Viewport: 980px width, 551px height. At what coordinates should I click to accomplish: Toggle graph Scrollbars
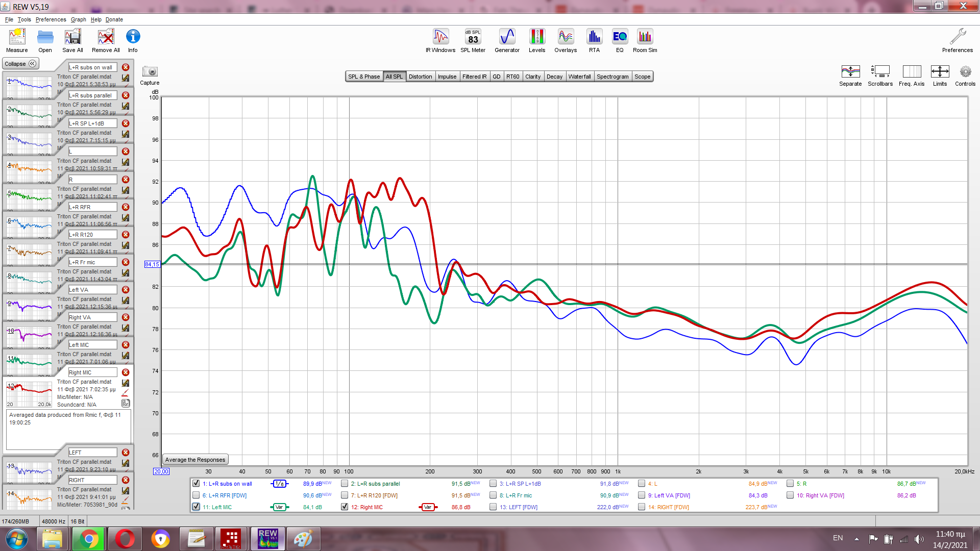[x=880, y=76]
